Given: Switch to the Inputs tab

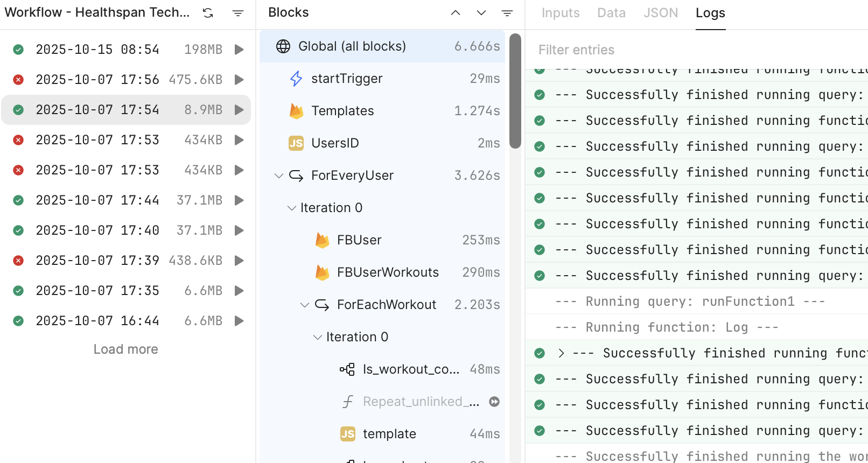Looking at the screenshot, I should point(561,13).
